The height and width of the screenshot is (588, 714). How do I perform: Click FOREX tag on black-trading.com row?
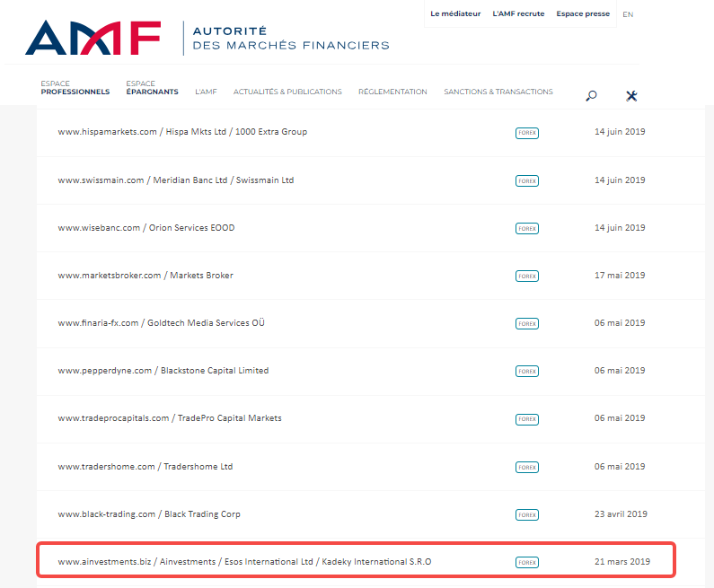tap(527, 515)
